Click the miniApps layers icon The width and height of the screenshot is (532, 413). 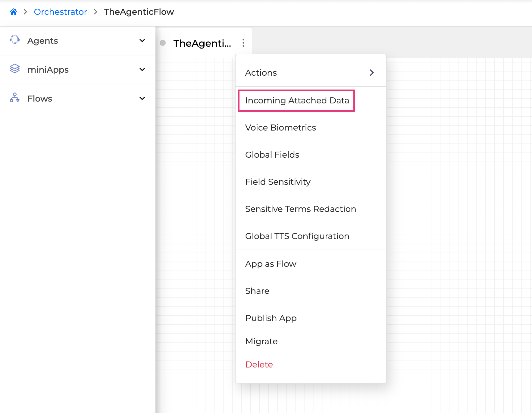15,69
